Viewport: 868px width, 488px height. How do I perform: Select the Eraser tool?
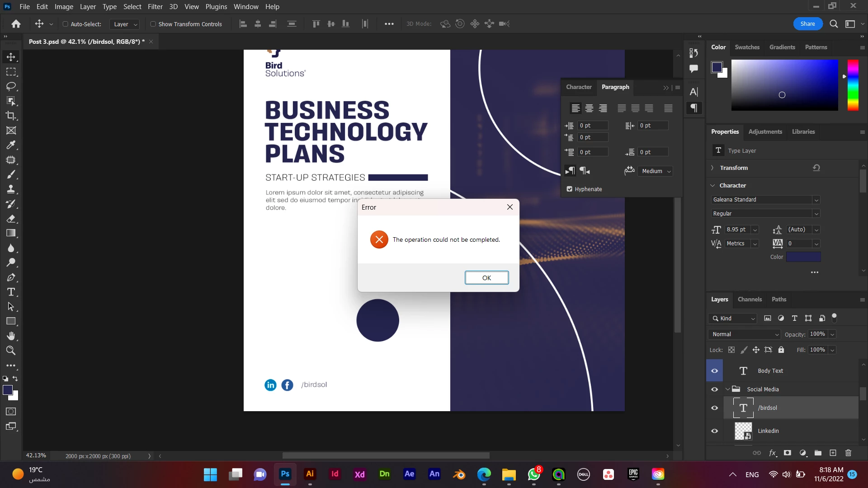11,219
